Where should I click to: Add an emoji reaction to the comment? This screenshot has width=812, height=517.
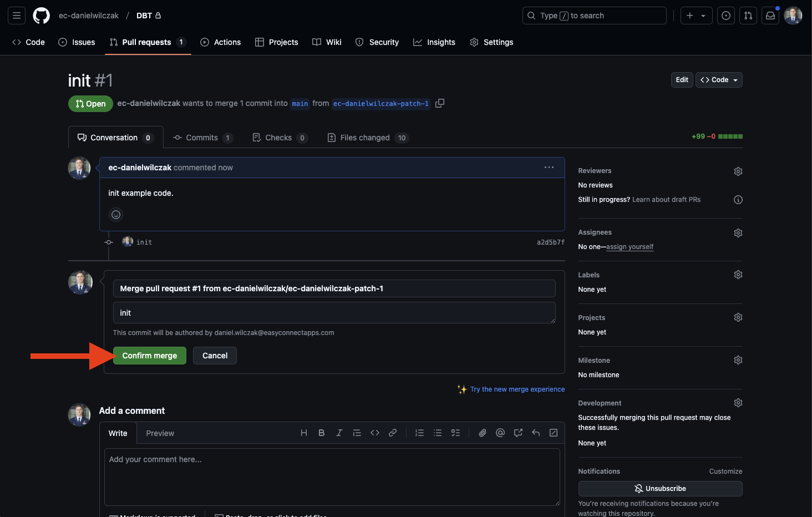[116, 215]
